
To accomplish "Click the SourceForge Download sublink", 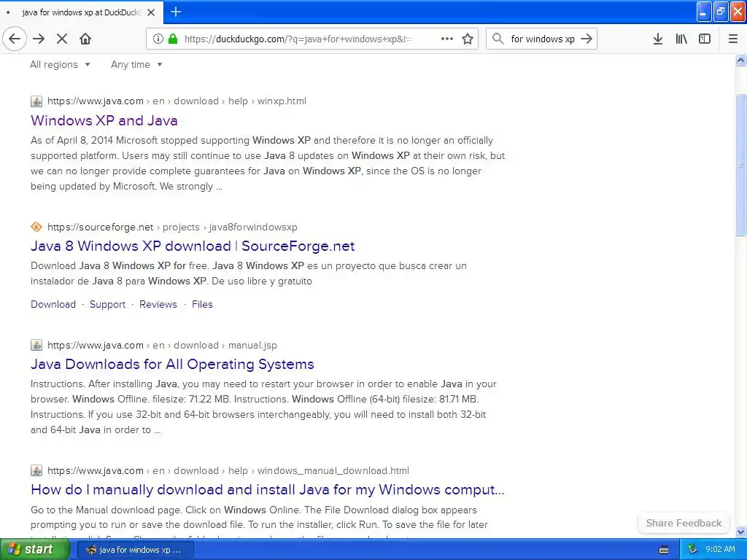I will pos(53,304).
